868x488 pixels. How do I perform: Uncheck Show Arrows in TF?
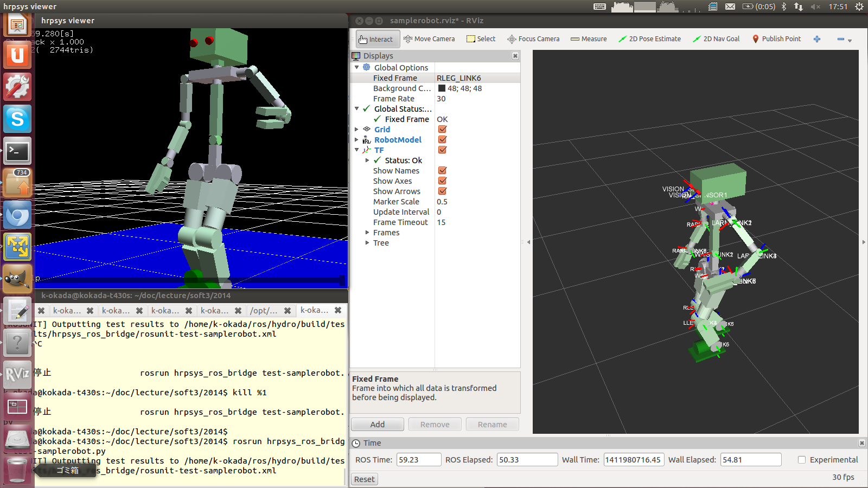tap(442, 191)
